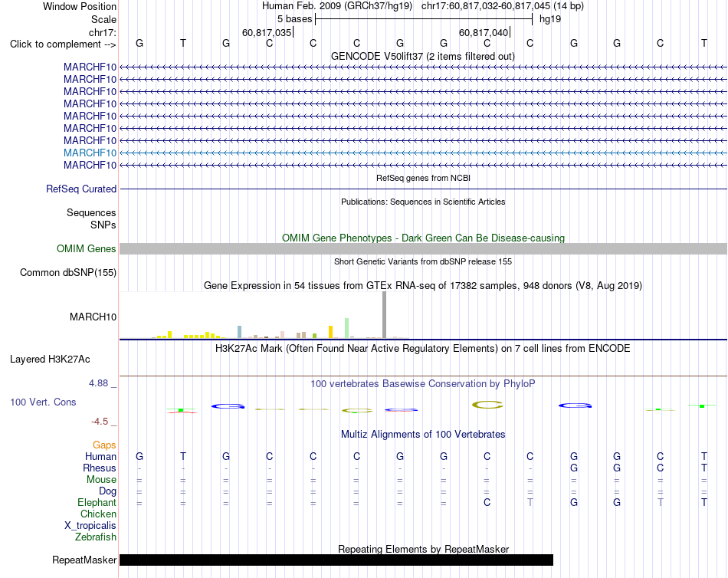Screen dimensions: 728x578
Task: Click the OMIM Genes track label
Action: click(x=87, y=248)
